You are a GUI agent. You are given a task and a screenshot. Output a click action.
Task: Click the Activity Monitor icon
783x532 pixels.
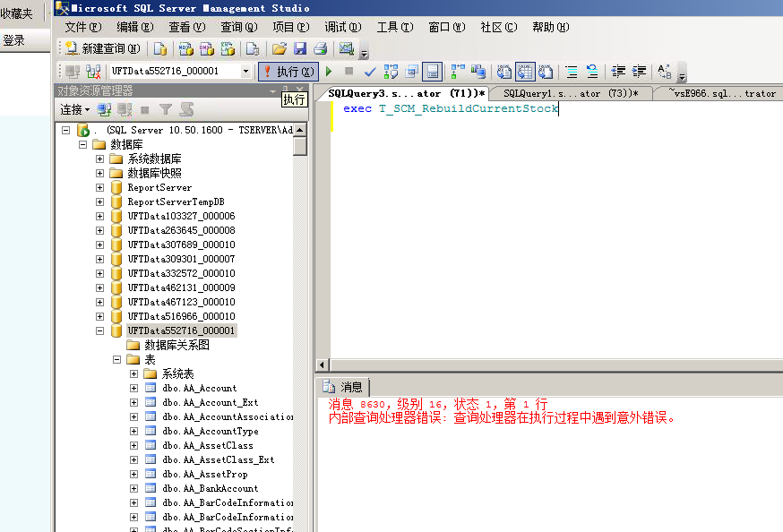[x=346, y=48]
